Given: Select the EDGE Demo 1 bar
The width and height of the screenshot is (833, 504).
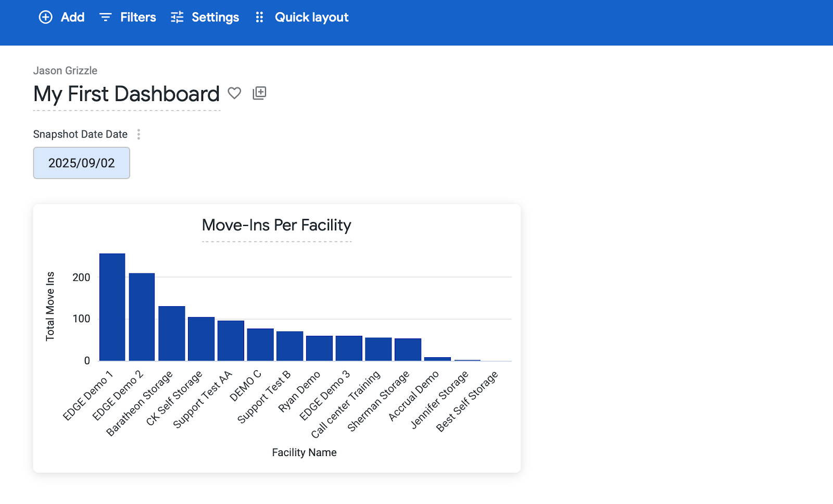Looking at the screenshot, I should click(112, 307).
